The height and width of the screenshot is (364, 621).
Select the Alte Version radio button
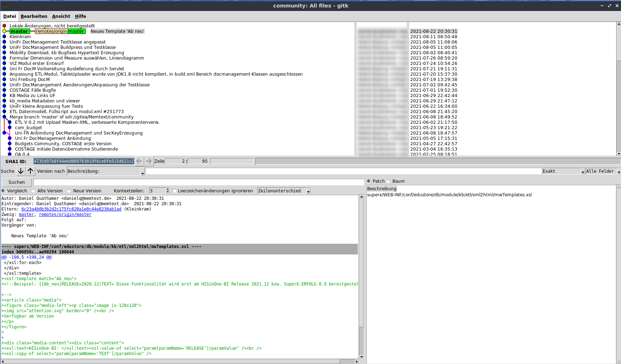tap(34, 191)
